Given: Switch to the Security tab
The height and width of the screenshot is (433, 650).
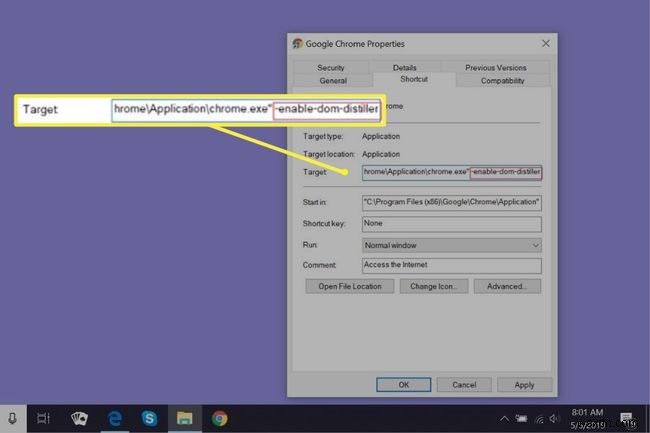Looking at the screenshot, I should (x=330, y=68).
